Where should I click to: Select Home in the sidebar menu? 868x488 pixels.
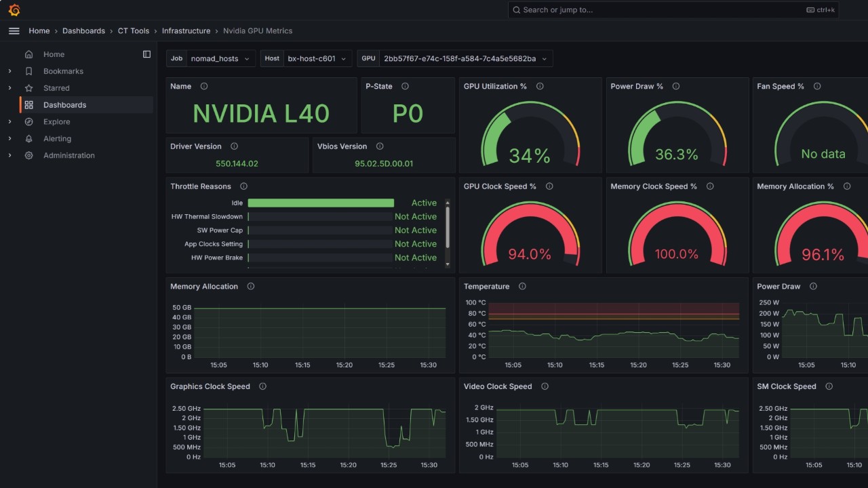(54, 54)
